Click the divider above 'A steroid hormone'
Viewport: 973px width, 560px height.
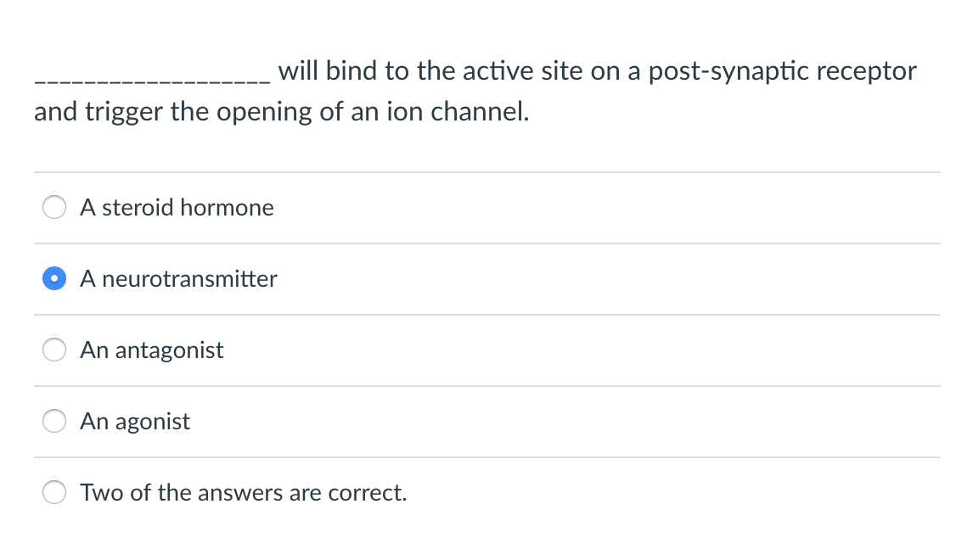(486, 171)
